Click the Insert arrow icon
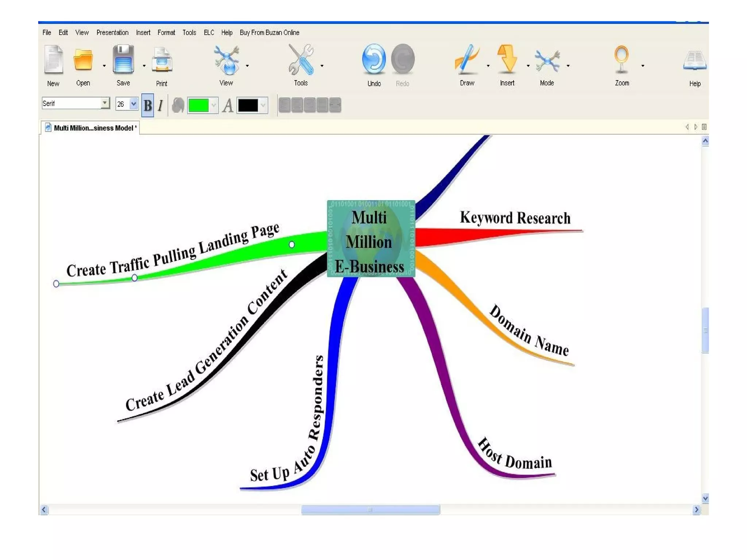The width and height of the screenshot is (747, 560). tap(507, 59)
